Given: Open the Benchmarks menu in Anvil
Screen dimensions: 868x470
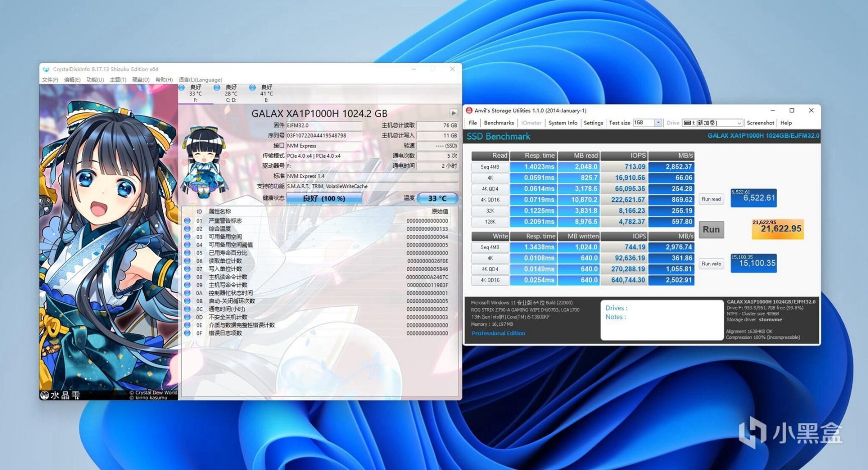Looking at the screenshot, I should coord(499,123).
